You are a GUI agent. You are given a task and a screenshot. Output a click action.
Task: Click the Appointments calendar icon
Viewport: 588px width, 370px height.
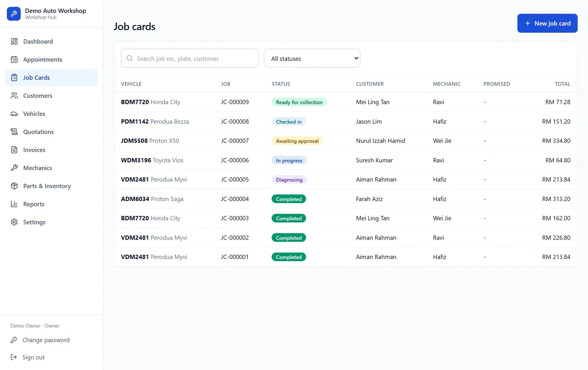[x=14, y=60]
